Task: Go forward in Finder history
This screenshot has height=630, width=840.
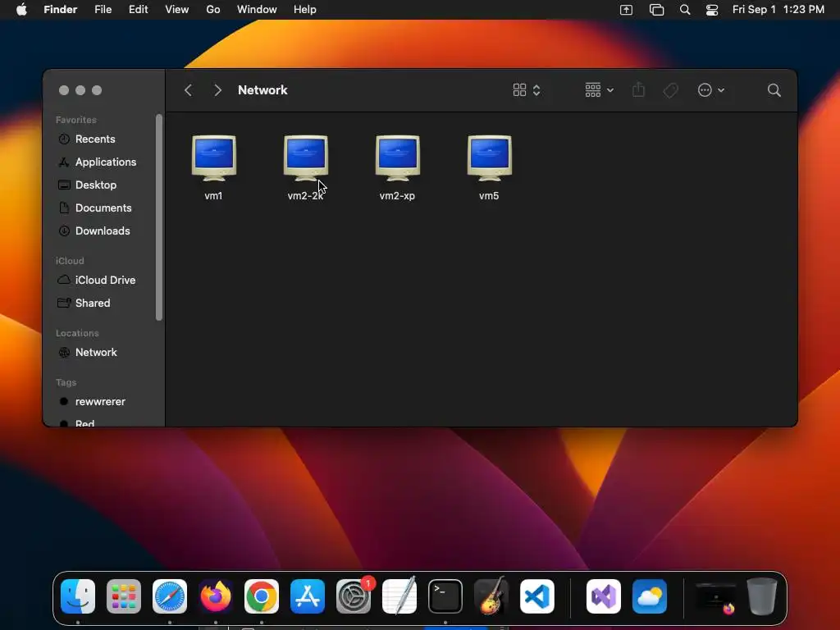Action: click(217, 90)
